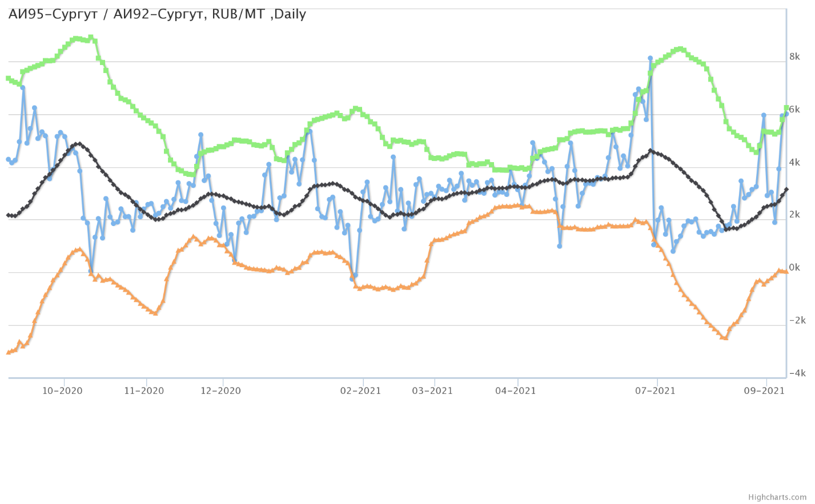The width and height of the screenshot is (815, 504).
Task: Click the blue line's highest peak point
Action: 650,58
